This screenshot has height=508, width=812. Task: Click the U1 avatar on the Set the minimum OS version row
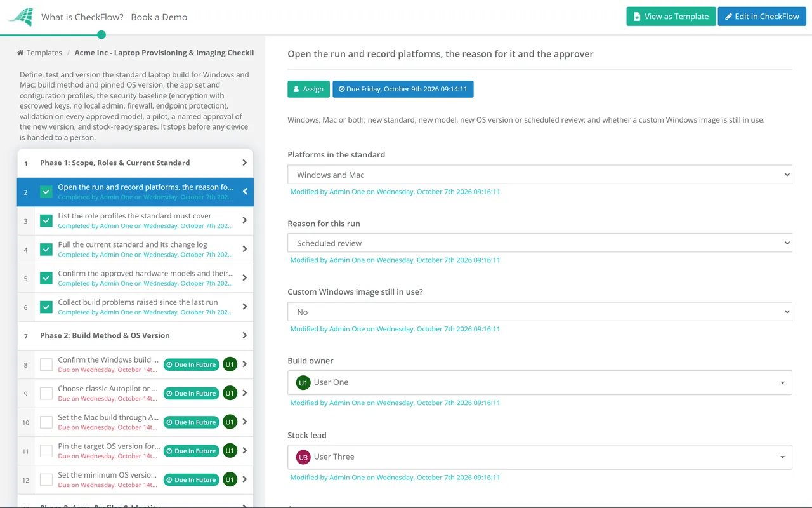pyautogui.click(x=230, y=479)
